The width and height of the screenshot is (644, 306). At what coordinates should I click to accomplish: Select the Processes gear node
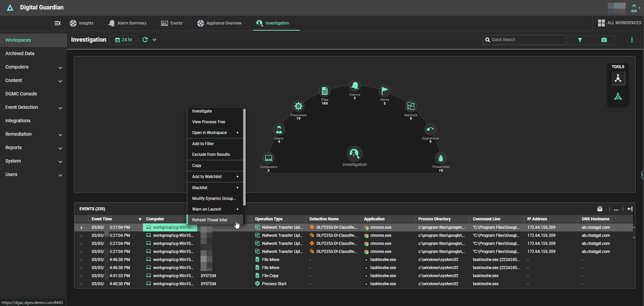298,106
